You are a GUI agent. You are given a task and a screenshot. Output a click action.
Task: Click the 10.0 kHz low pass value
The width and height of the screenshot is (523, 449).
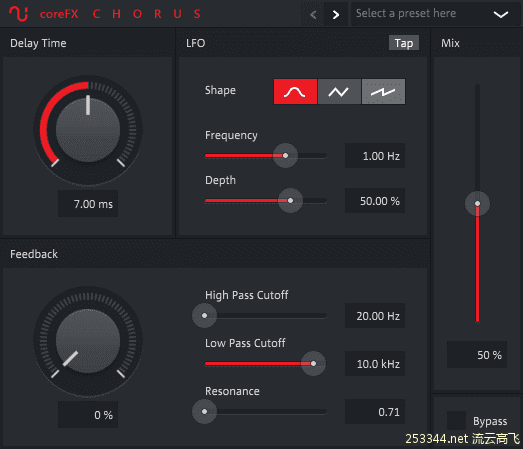pyautogui.click(x=375, y=364)
